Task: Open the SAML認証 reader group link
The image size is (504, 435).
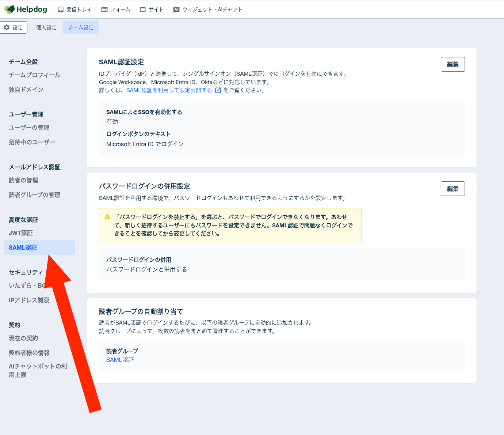Action: tap(120, 360)
